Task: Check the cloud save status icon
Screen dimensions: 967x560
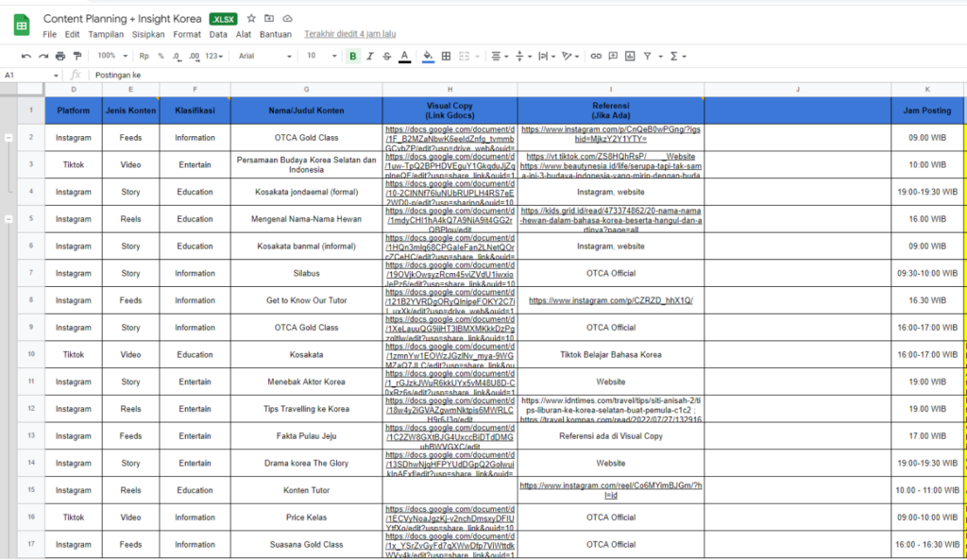Action: [x=287, y=19]
